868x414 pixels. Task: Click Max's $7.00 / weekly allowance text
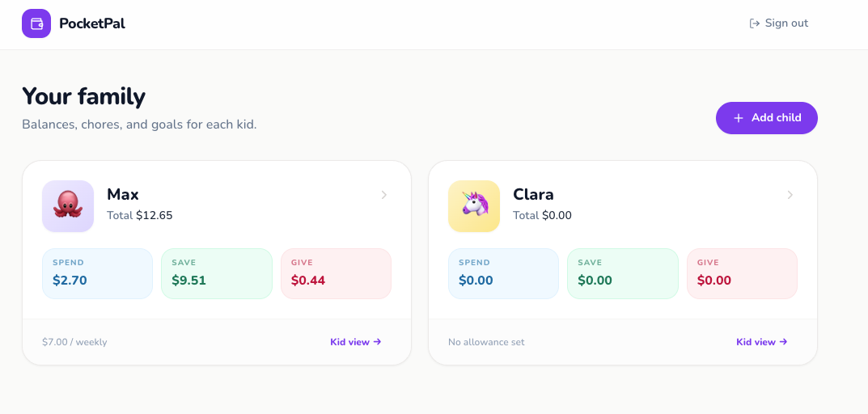coord(74,342)
